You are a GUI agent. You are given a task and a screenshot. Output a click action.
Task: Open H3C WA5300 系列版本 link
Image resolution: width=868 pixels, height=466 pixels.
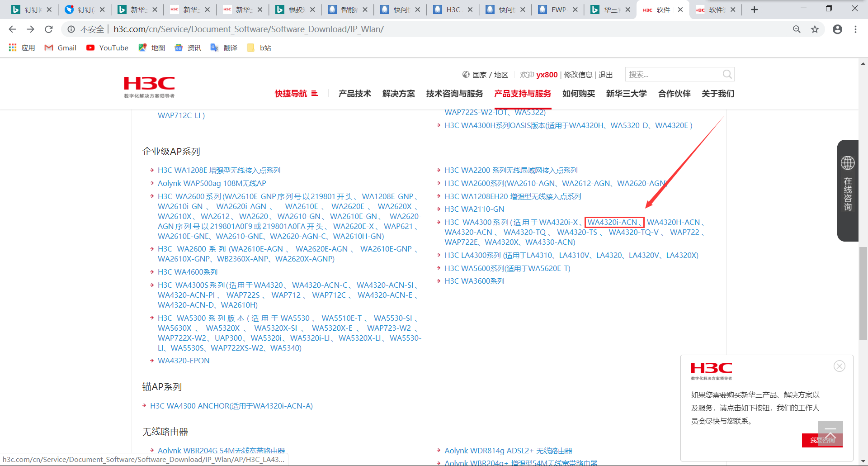click(289, 333)
